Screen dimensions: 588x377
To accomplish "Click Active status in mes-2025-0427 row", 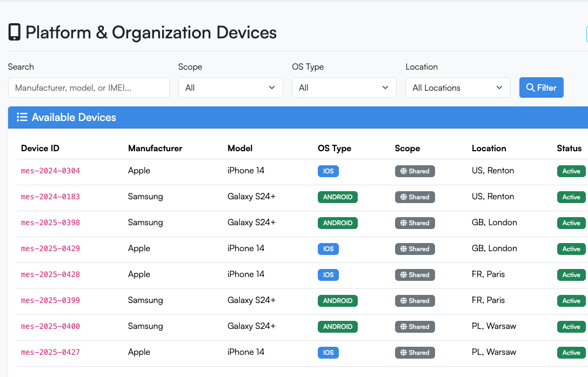I will coord(571,352).
